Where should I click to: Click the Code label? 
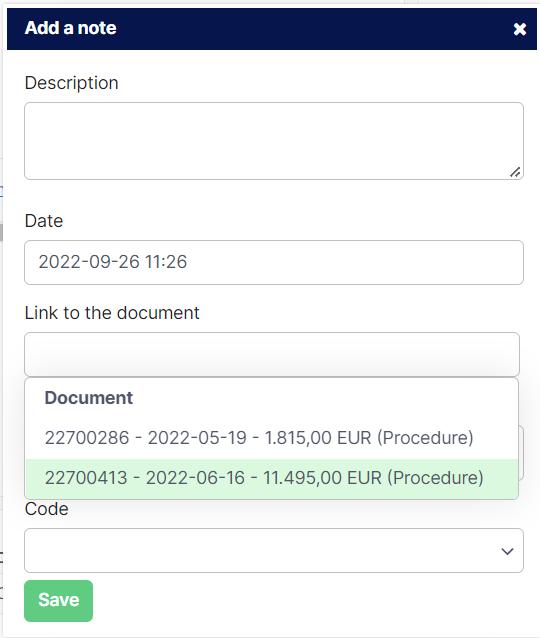[46, 509]
